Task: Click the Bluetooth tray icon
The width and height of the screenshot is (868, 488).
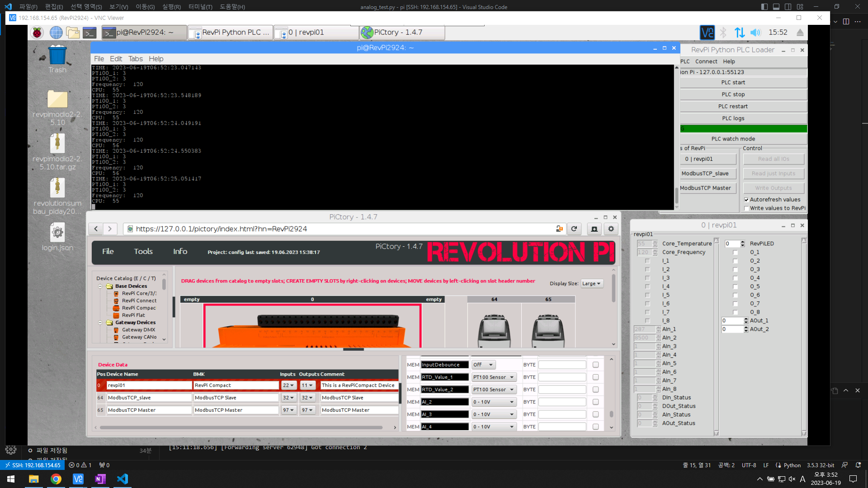Action: [x=723, y=33]
